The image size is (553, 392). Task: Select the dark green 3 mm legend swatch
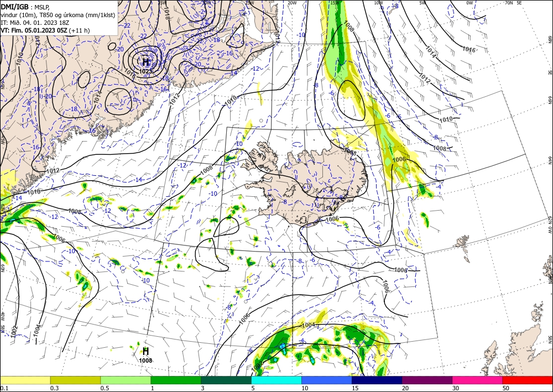[x=226, y=380]
